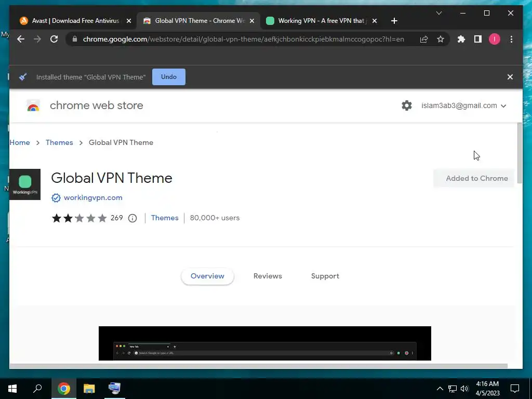Open the Chrome profile avatar

pyautogui.click(x=495, y=39)
